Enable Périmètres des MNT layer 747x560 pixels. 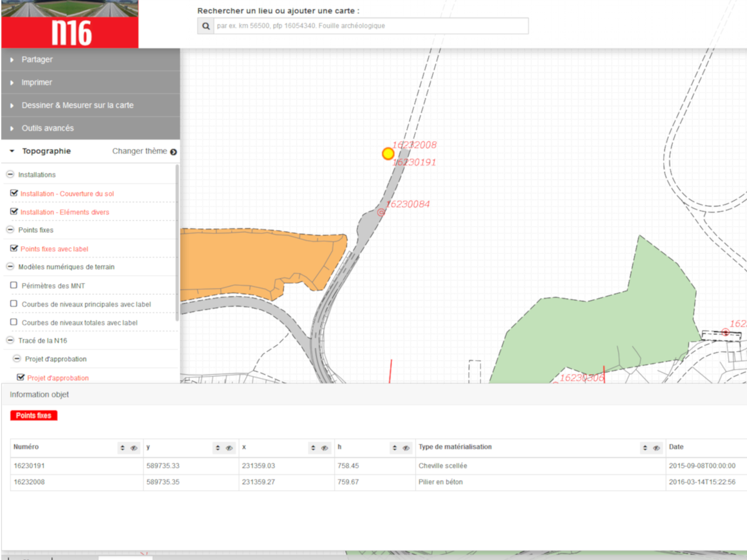point(14,285)
